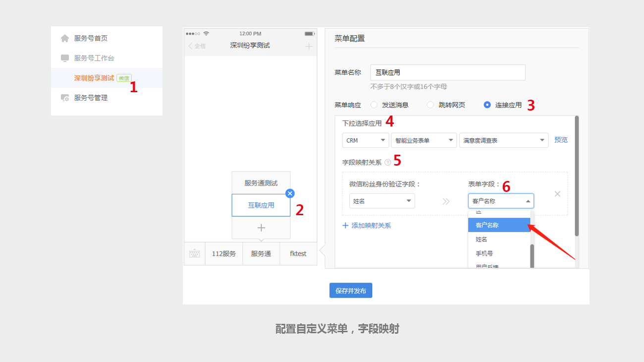Click the monitor icon beside 服务号工作台

(65, 58)
